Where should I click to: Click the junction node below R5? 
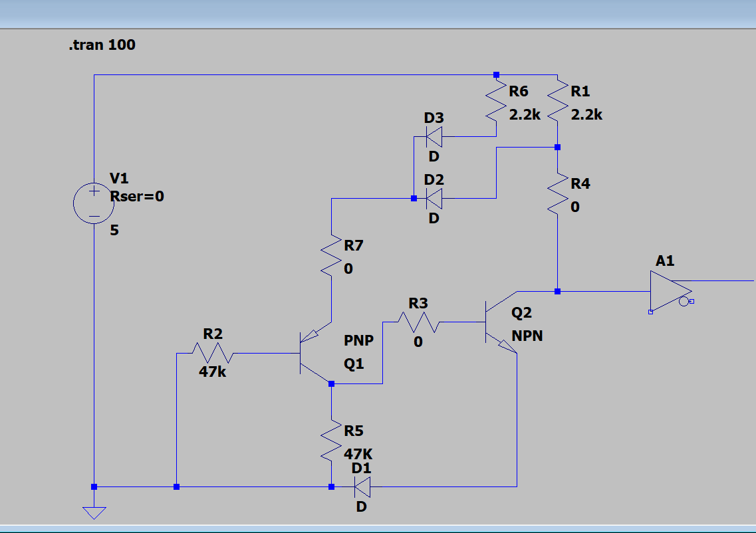331,486
